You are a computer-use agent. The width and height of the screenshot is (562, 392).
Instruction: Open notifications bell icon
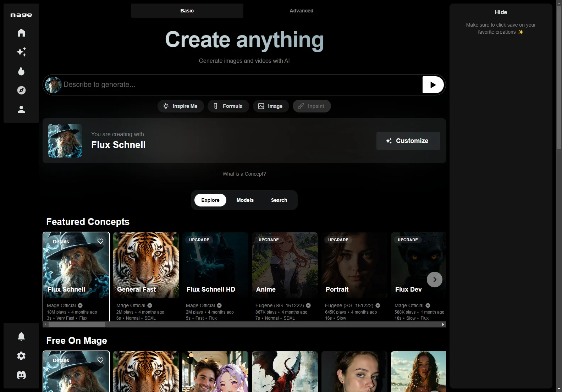click(21, 336)
